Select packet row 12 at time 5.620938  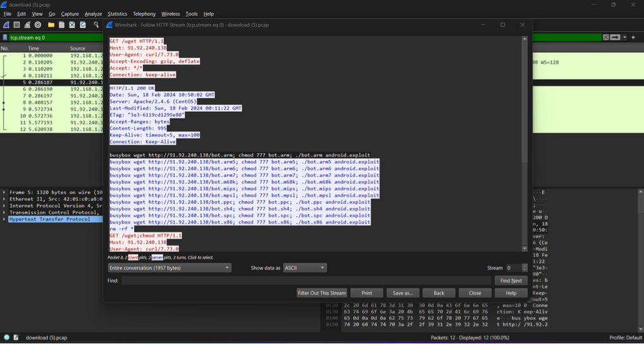pyautogui.click(x=51, y=129)
